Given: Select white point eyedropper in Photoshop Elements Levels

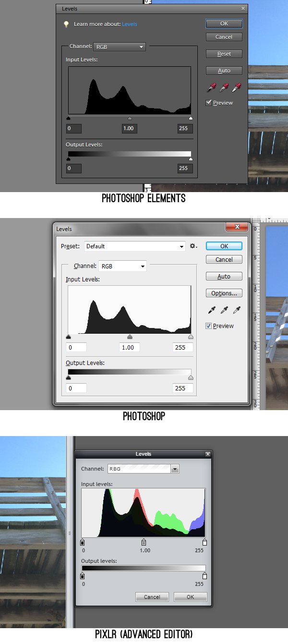Looking at the screenshot, I should [x=236, y=87].
